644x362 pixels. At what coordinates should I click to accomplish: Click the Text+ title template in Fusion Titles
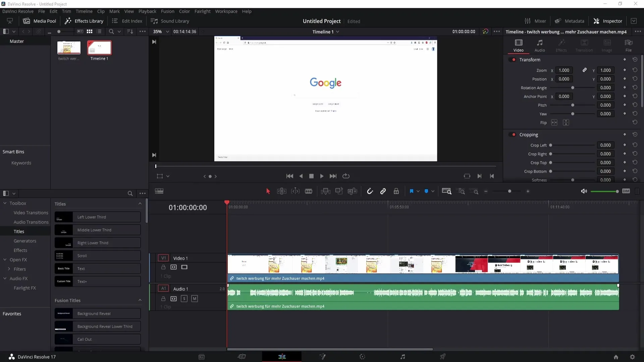pyautogui.click(x=97, y=281)
